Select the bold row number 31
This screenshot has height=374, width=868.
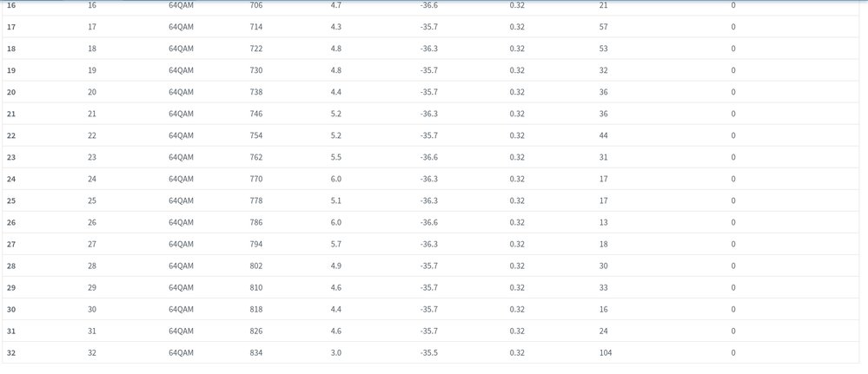click(11, 331)
